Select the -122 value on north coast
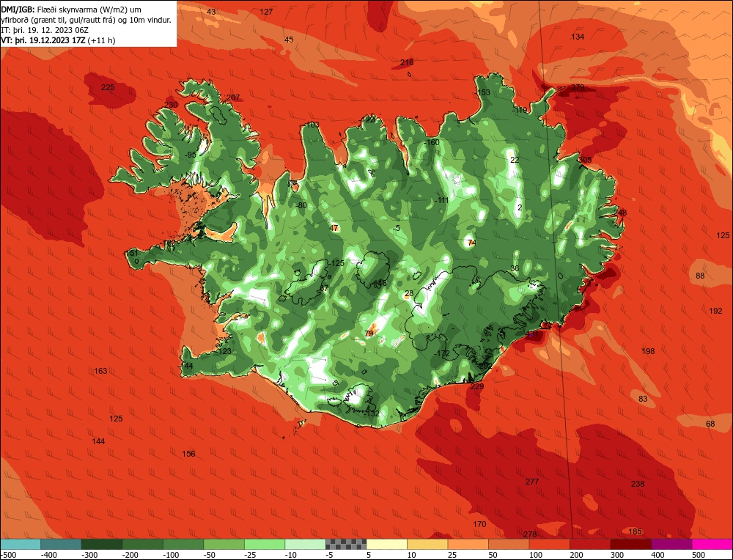 click(x=367, y=119)
